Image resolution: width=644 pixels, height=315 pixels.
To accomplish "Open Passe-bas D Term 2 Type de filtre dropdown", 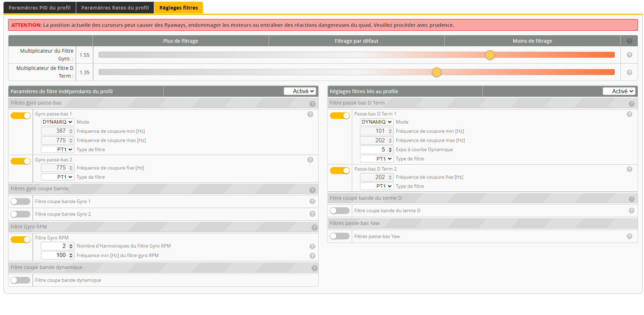I will click(377, 186).
